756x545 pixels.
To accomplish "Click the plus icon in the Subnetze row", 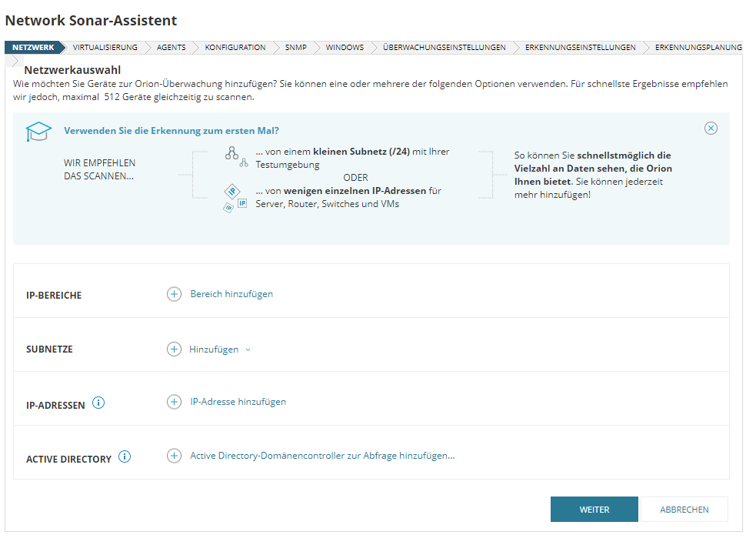I will (x=174, y=349).
